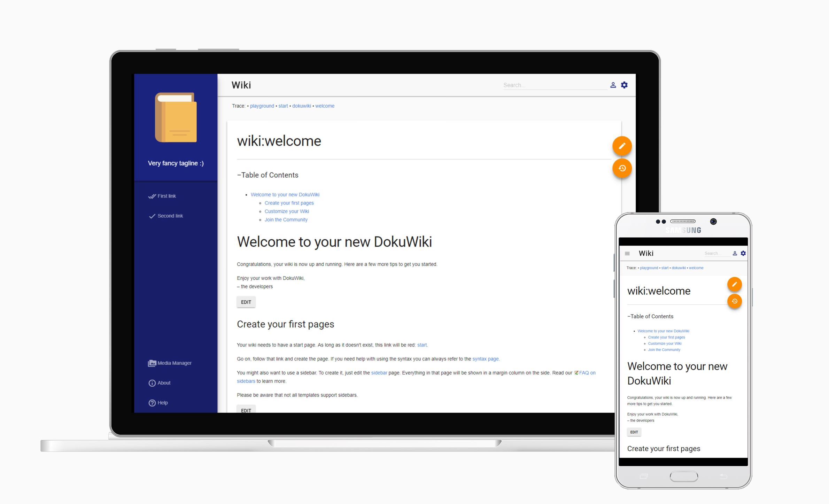The image size is (829, 504).
Task: Click the Welcome to your new DokuWiki link
Action: 285,194
